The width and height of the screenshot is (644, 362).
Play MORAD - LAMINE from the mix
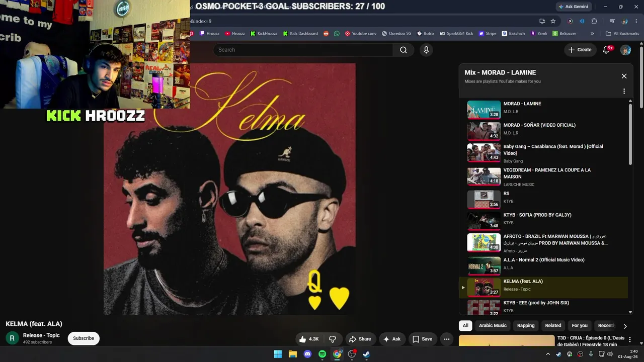543,109
